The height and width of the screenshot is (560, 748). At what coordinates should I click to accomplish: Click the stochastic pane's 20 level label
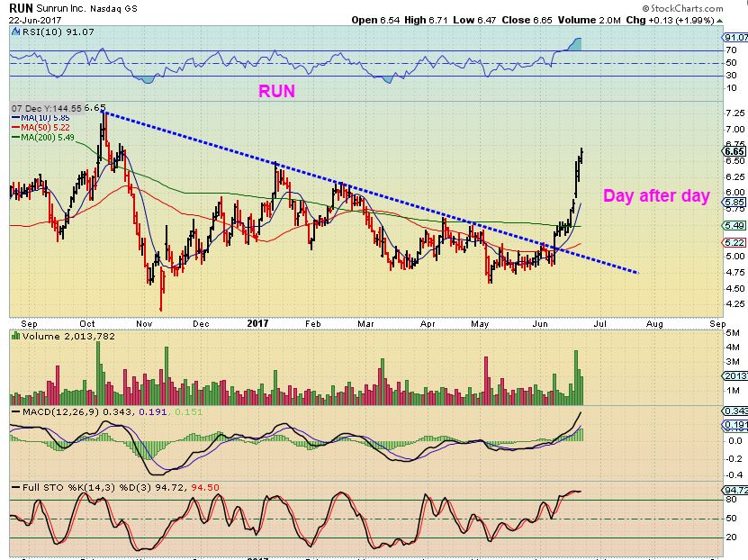tap(731, 537)
